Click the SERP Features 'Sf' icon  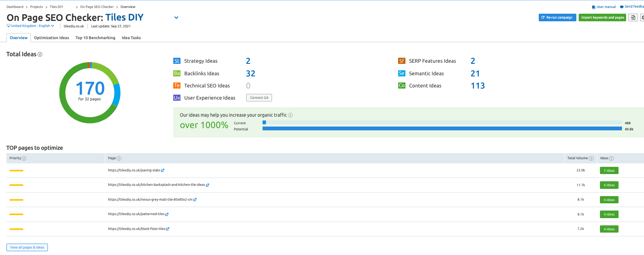[x=402, y=61]
